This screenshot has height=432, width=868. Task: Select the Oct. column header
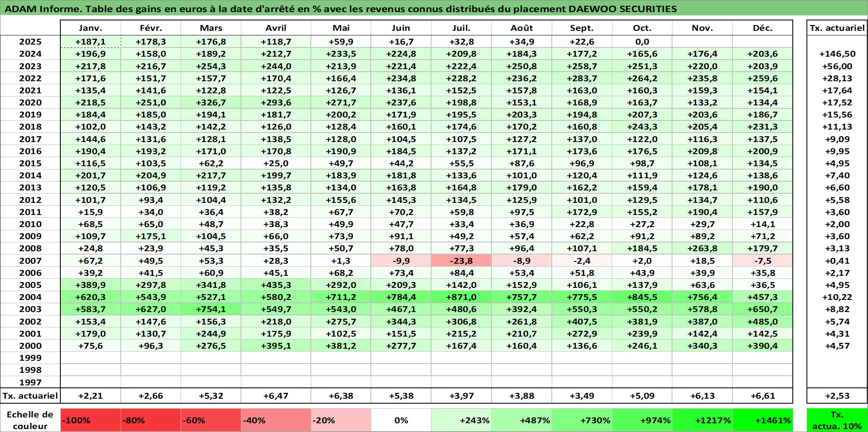(x=642, y=28)
